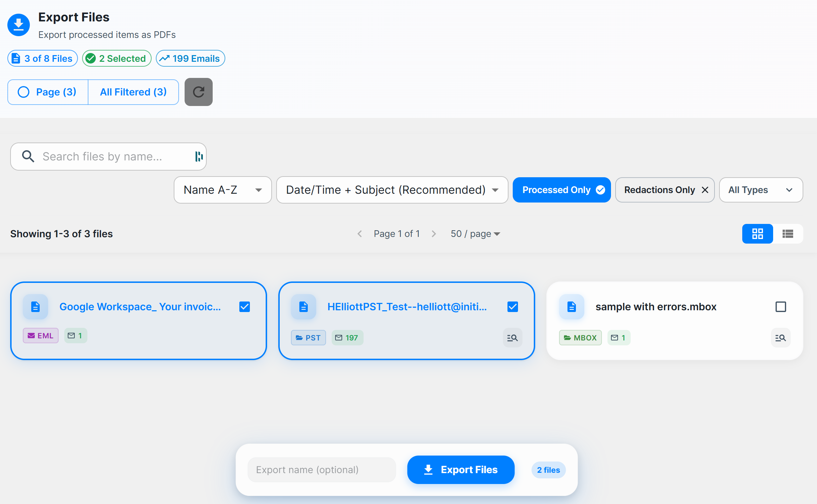The image size is (817, 504).
Task: Select All Filtered (3)
Action: (133, 92)
